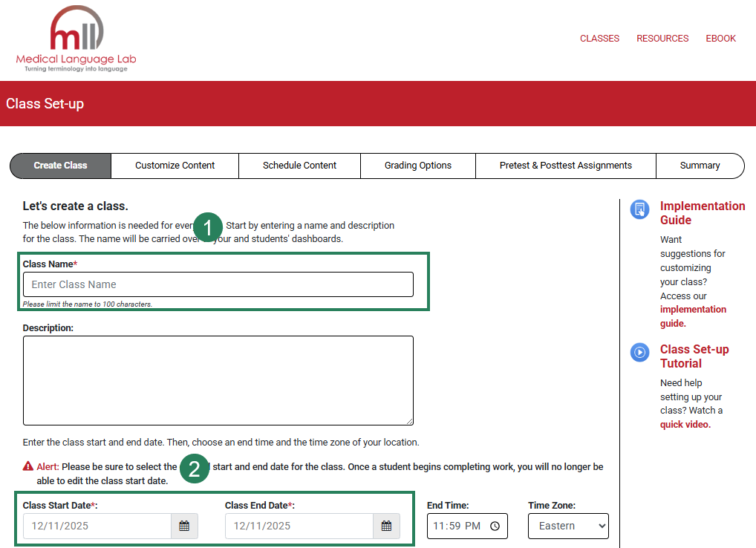756x548 pixels.
Task: Click the Implementation Guide book icon
Action: click(x=639, y=209)
